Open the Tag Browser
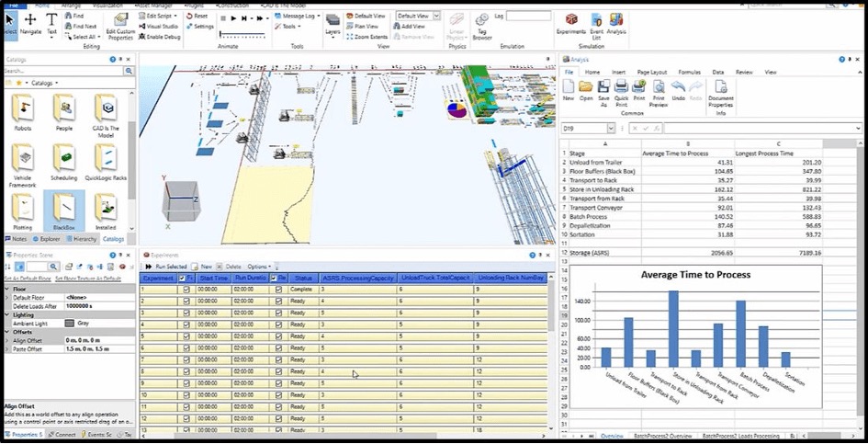Viewport: 868px width, 444px height. [482, 27]
